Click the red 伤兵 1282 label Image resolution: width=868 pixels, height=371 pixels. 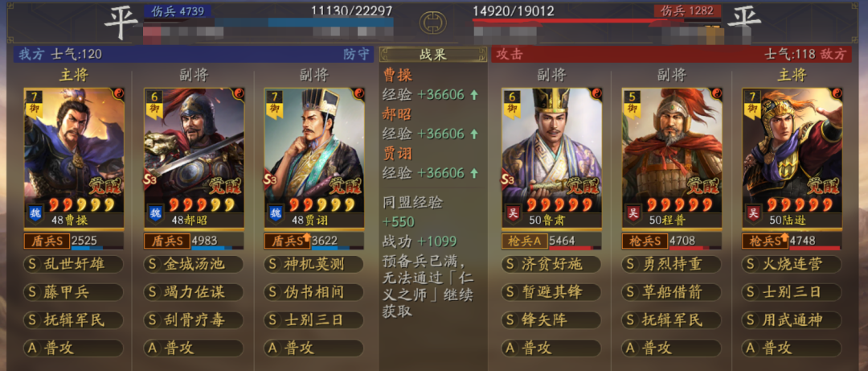(x=687, y=11)
